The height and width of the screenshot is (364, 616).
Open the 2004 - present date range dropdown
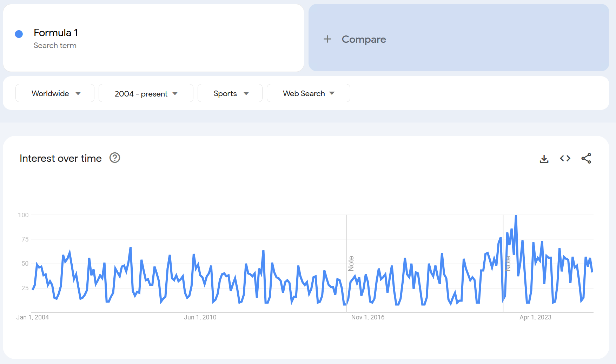pos(146,93)
